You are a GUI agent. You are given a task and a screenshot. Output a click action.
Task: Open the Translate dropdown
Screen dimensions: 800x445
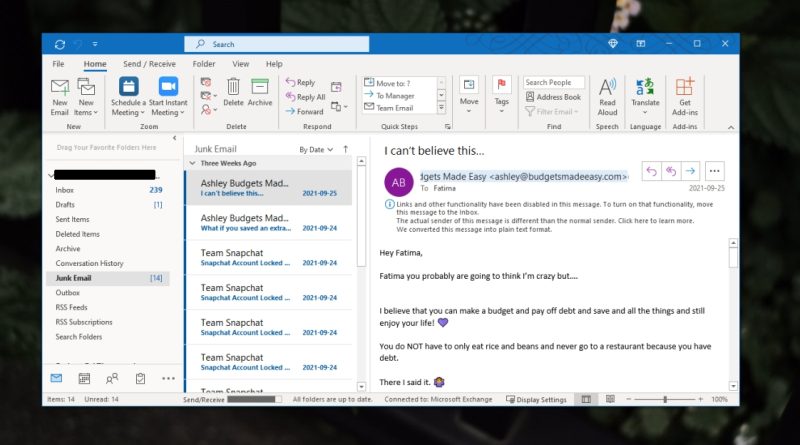tap(645, 97)
